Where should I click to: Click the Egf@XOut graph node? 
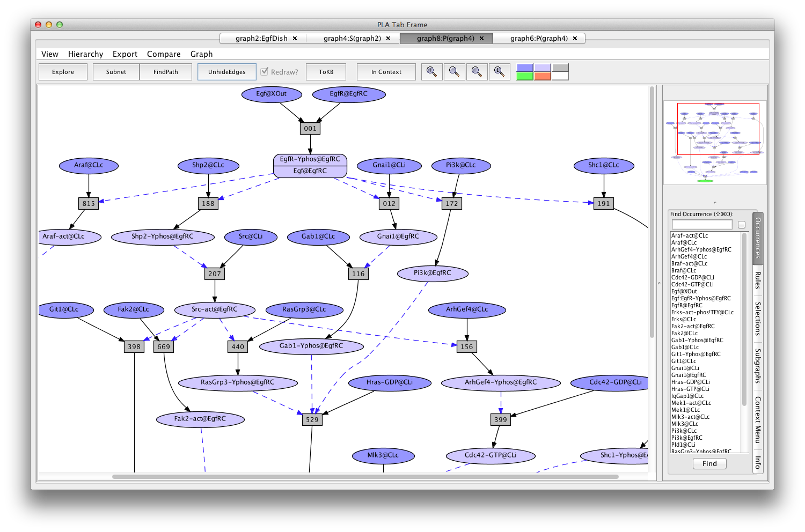[272, 94]
